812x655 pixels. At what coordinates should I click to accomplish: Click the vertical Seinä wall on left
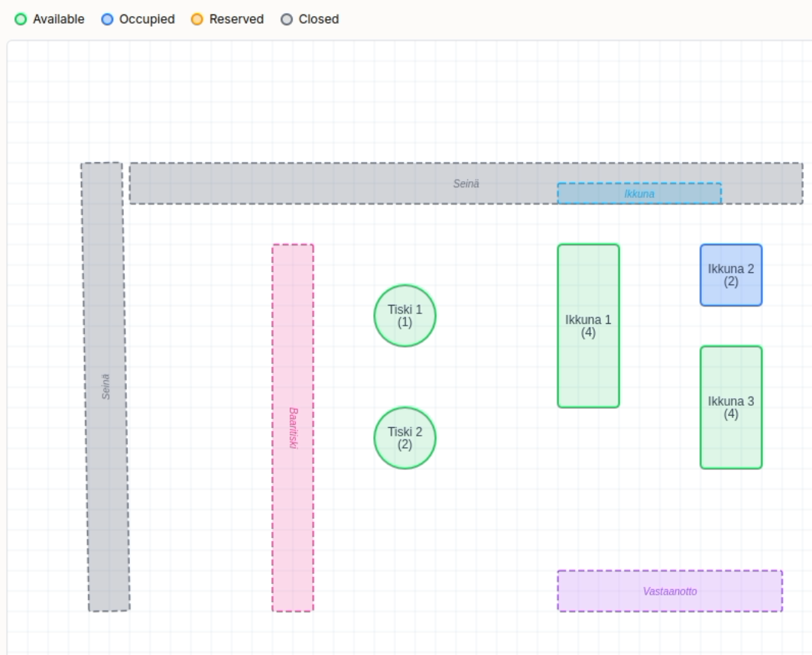[106, 387]
